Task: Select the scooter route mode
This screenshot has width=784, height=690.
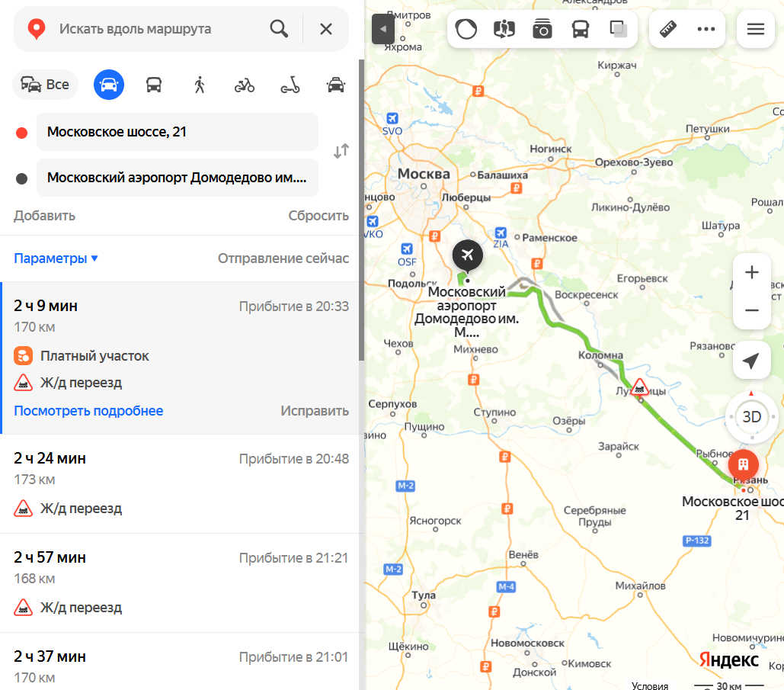Action: click(290, 85)
